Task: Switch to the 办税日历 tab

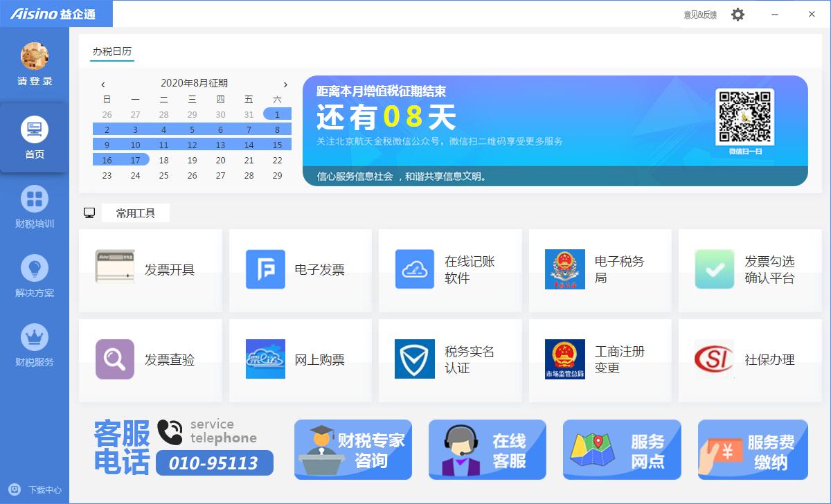Action: (112, 52)
